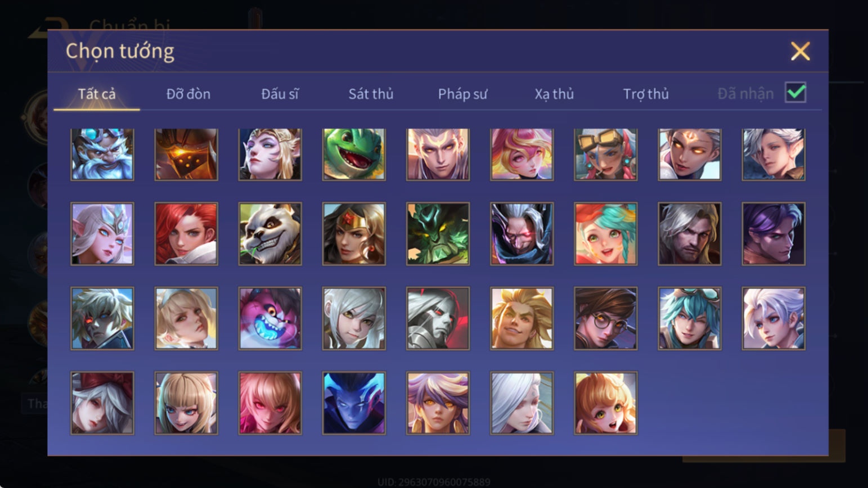Open the Sát thủ tab
Screen dimensions: 868x488
coord(371,94)
